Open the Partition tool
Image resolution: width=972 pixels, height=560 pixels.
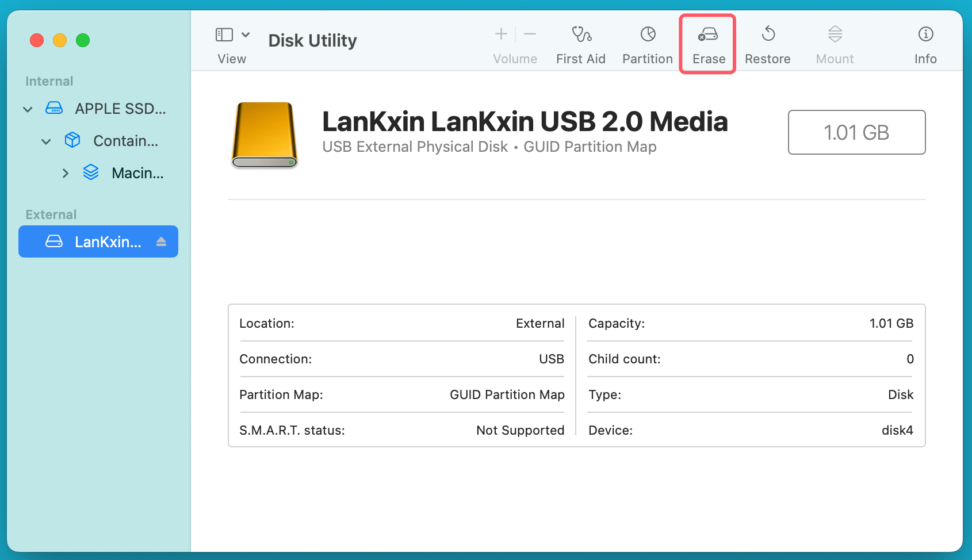[x=648, y=34]
